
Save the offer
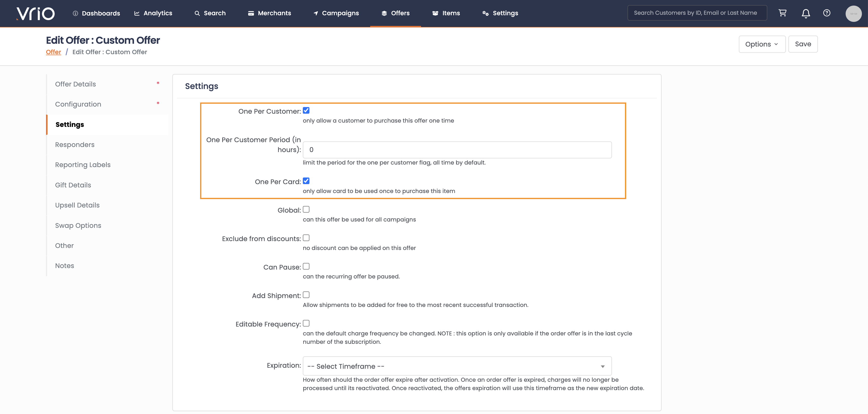(803, 44)
